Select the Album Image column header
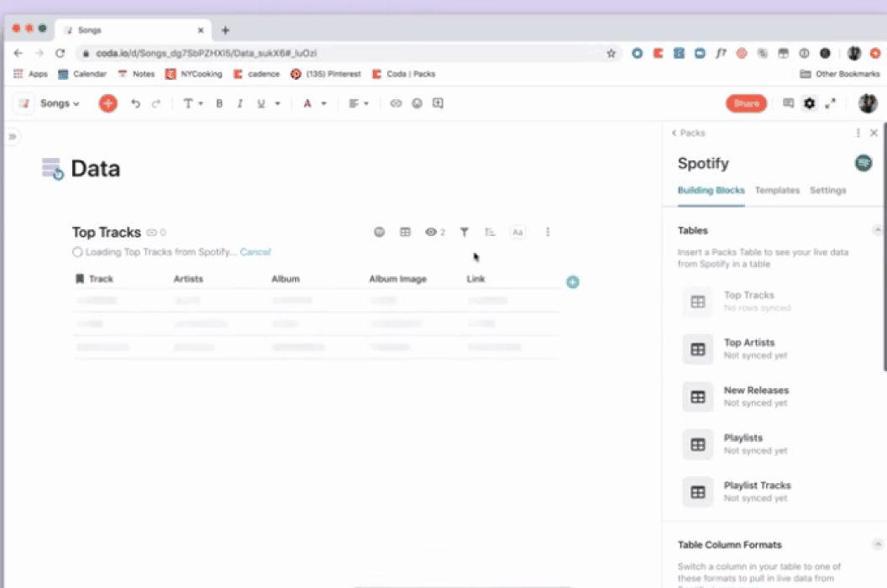 tap(397, 278)
